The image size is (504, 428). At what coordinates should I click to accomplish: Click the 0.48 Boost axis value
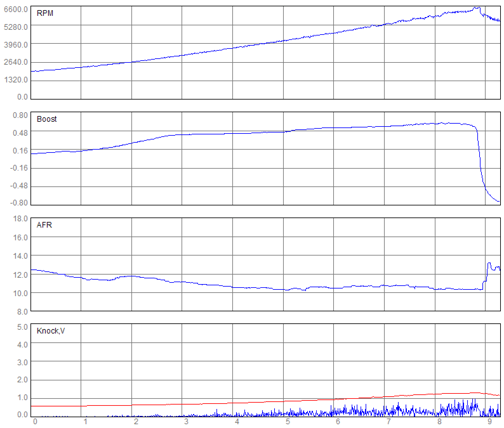[x=20, y=133]
